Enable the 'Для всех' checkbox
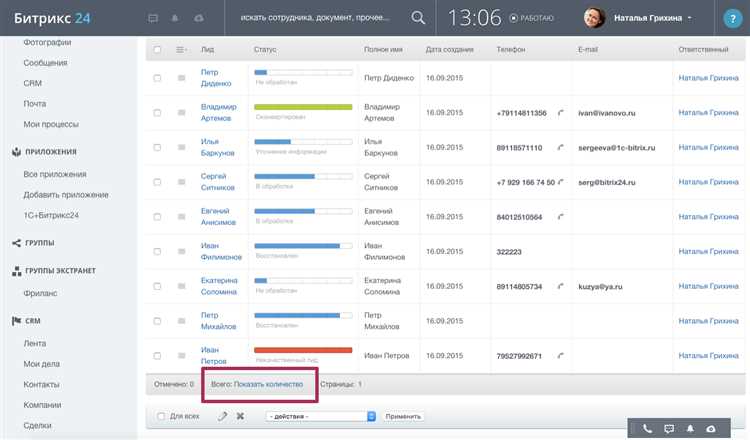The height and width of the screenshot is (440, 750). tap(161, 416)
